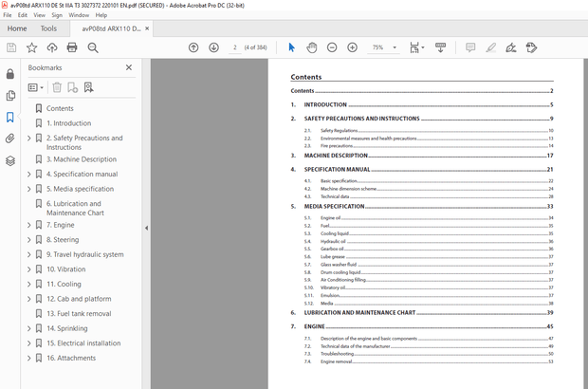This screenshot has width=588, height=389.
Task: Click the zoom in plus button
Action: coord(352,47)
